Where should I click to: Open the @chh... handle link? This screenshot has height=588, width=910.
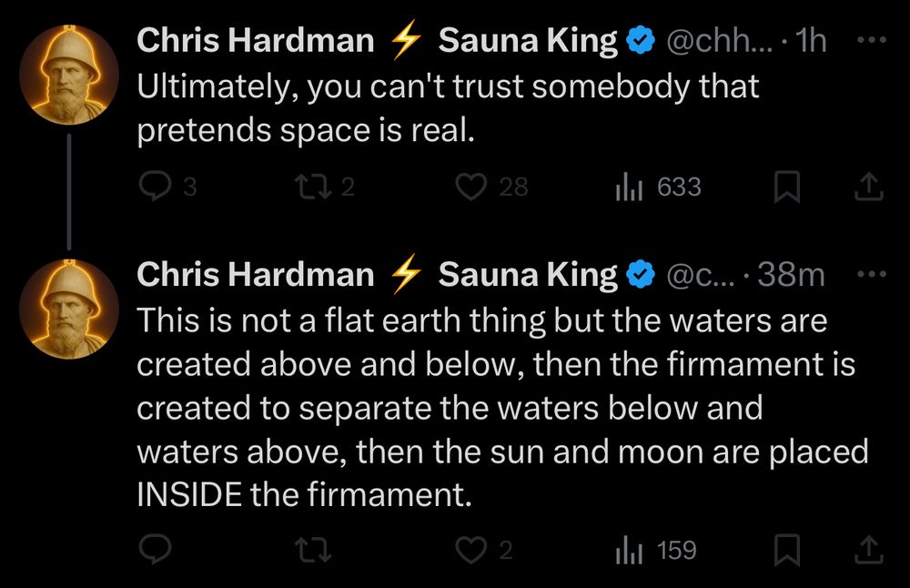[x=720, y=41]
